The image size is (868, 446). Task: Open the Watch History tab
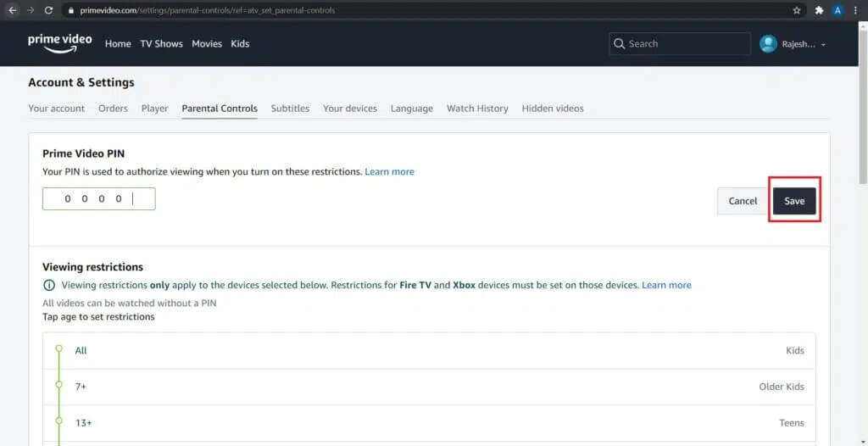pyautogui.click(x=478, y=109)
